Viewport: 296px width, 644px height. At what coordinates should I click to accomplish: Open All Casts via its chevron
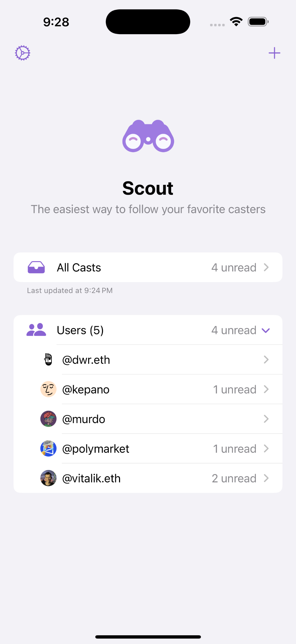pyautogui.click(x=266, y=267)
